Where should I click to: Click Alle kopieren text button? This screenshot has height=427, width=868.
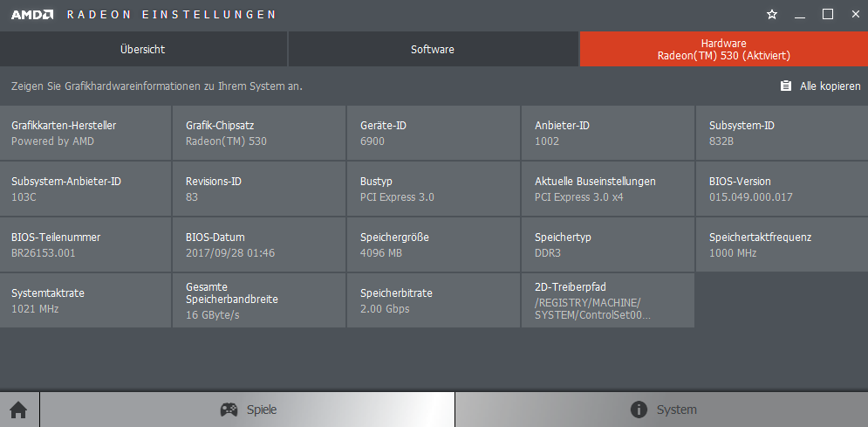point(830,86)
